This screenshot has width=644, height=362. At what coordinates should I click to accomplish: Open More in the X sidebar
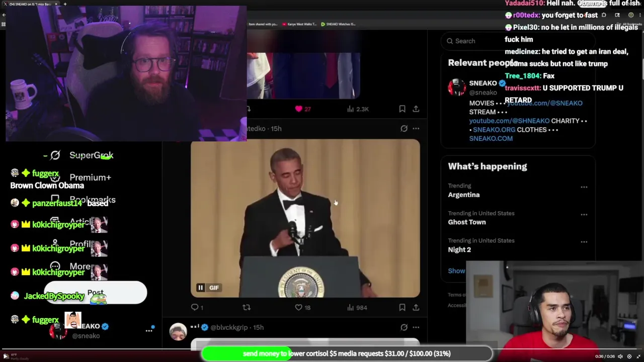point(71,266)
